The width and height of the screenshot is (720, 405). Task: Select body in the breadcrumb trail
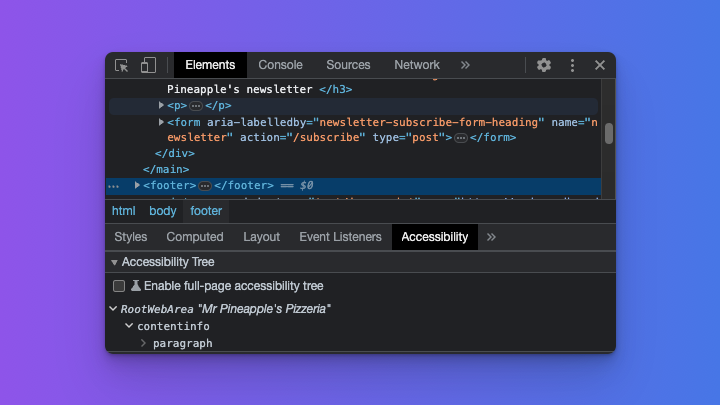click(162, 211)
